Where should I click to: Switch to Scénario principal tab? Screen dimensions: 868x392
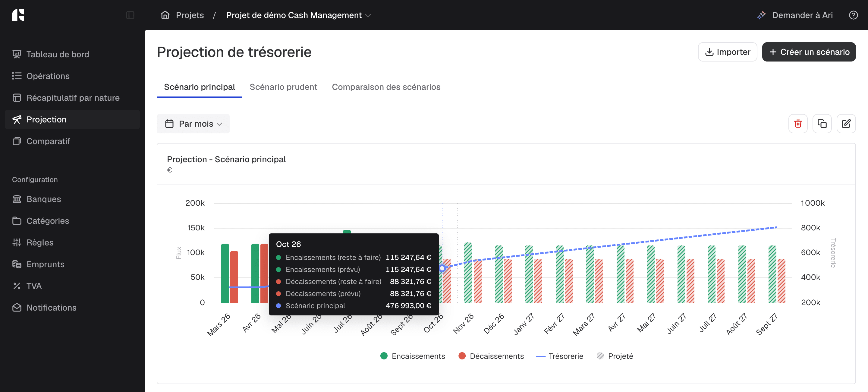coord(199,87)
